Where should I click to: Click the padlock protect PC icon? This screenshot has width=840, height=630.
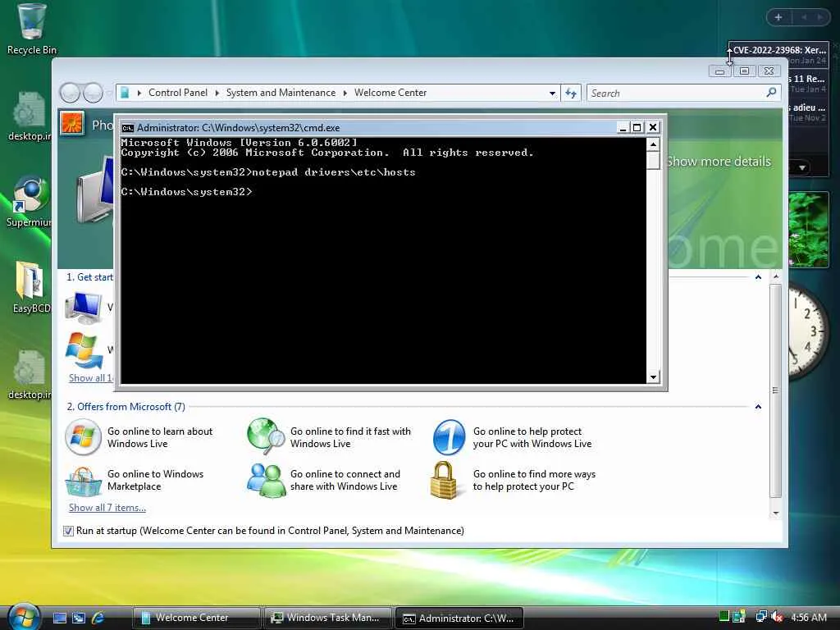[444, 480]
